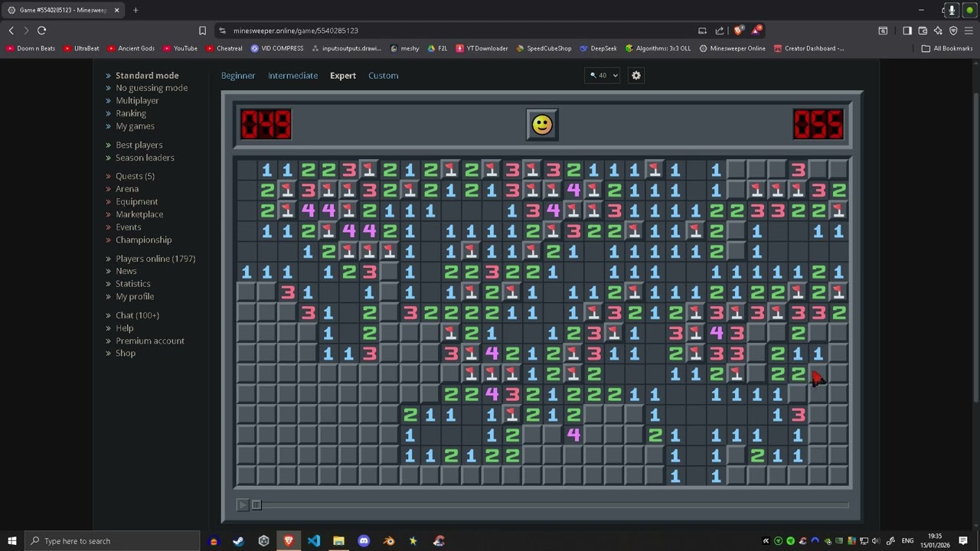Open the Events page
Screen dimensions: 980x551
(128, 227)
